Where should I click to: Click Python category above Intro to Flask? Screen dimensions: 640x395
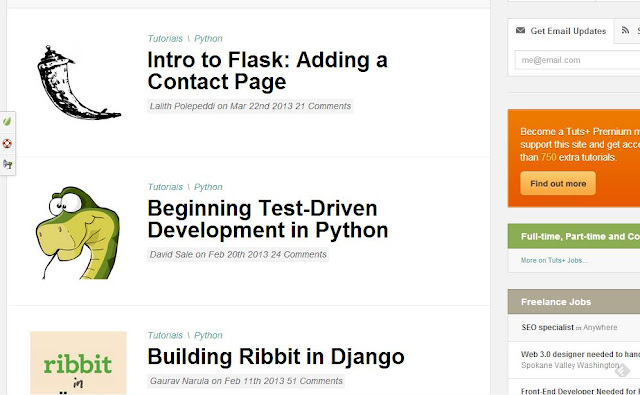click(208, 38)
